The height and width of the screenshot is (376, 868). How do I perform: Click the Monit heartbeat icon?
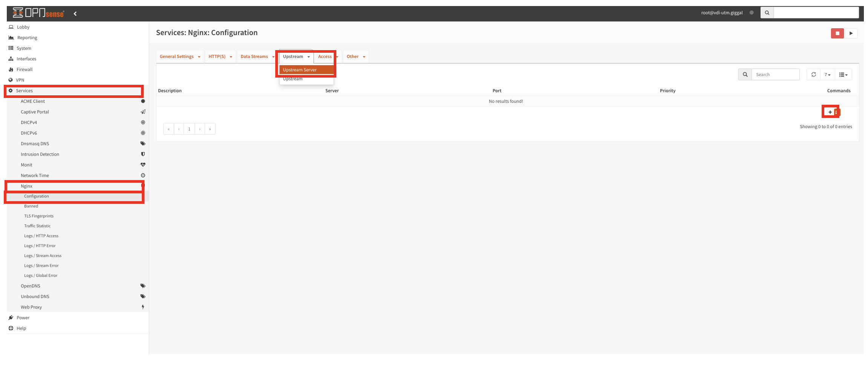[x=143, y=165]
